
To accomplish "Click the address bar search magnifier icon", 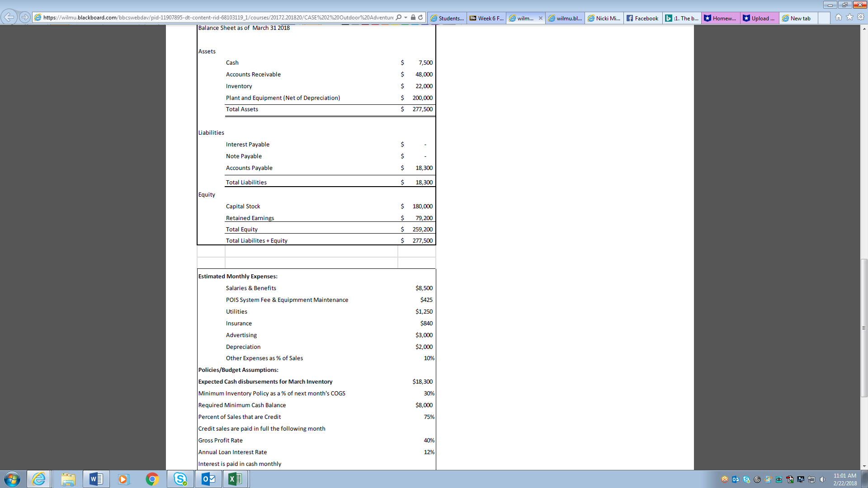I will [x=398, y=18].
